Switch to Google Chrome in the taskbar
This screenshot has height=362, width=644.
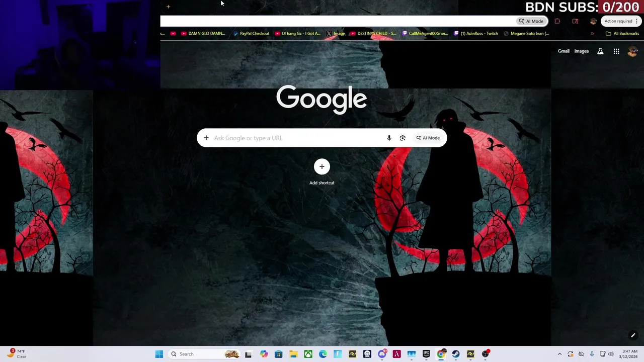coord(441,354)
